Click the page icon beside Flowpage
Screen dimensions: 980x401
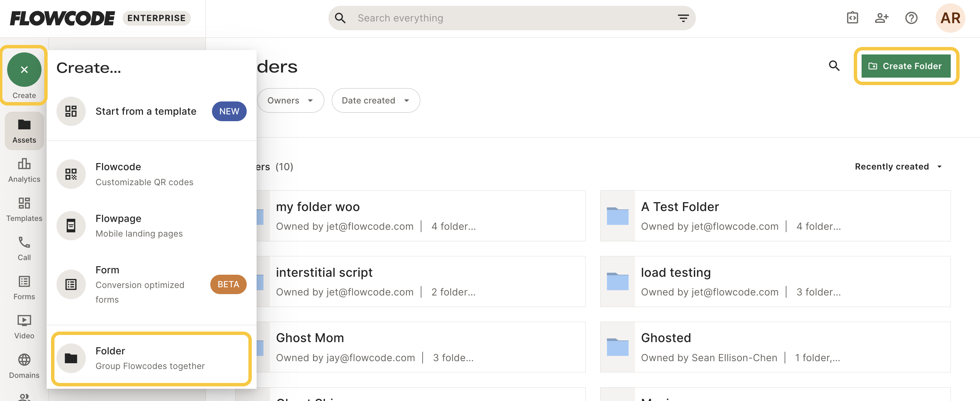71,226
